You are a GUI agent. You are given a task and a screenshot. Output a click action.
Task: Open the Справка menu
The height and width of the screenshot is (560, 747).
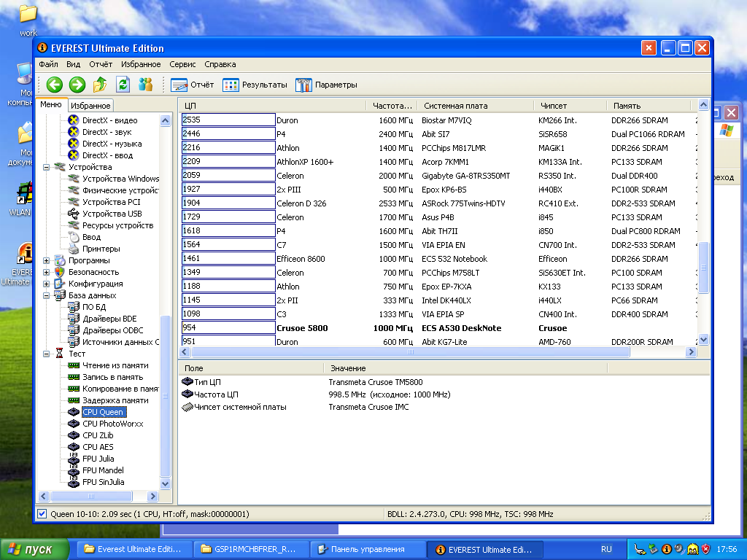click(220, 64)
